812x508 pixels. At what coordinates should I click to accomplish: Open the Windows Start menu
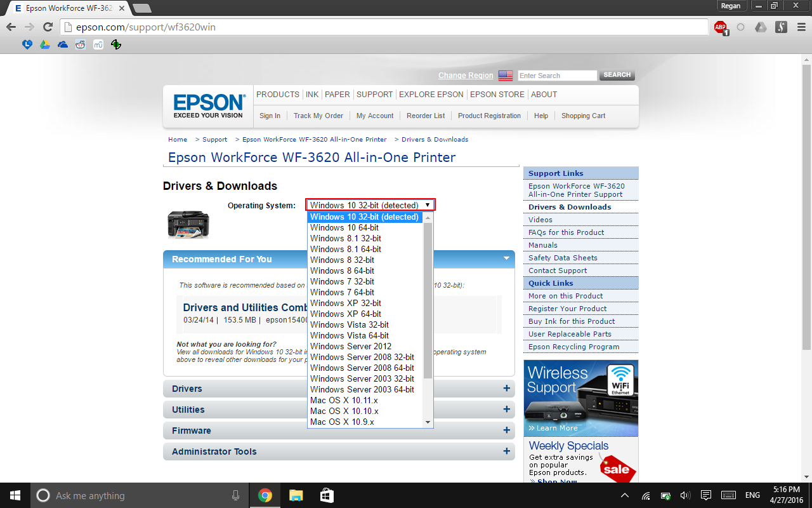pyautogui.click(x=15, y=495)
